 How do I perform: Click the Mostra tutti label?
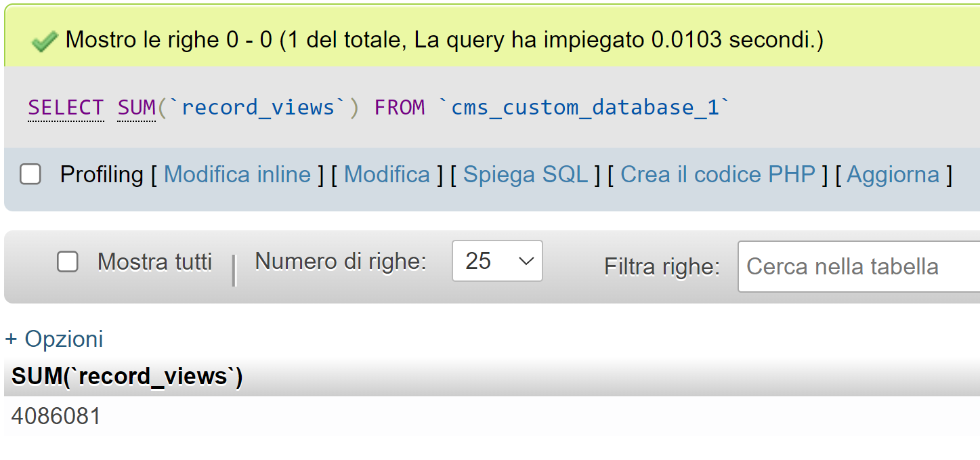pos(155,262)
